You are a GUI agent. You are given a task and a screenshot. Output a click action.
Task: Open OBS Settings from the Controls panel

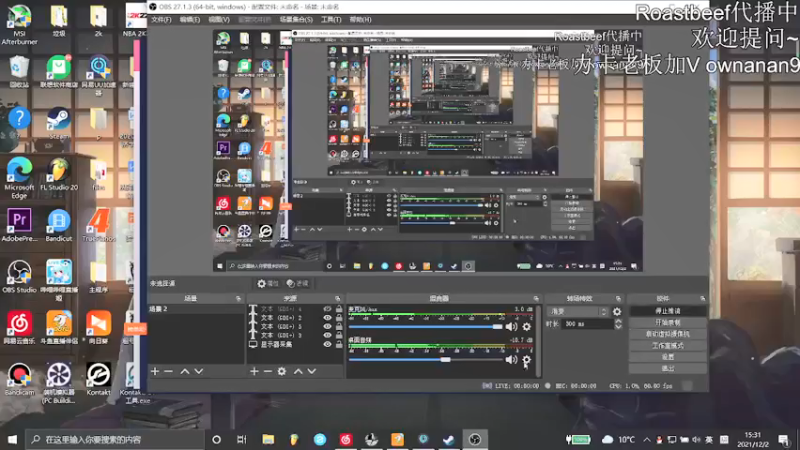(668, 357)
